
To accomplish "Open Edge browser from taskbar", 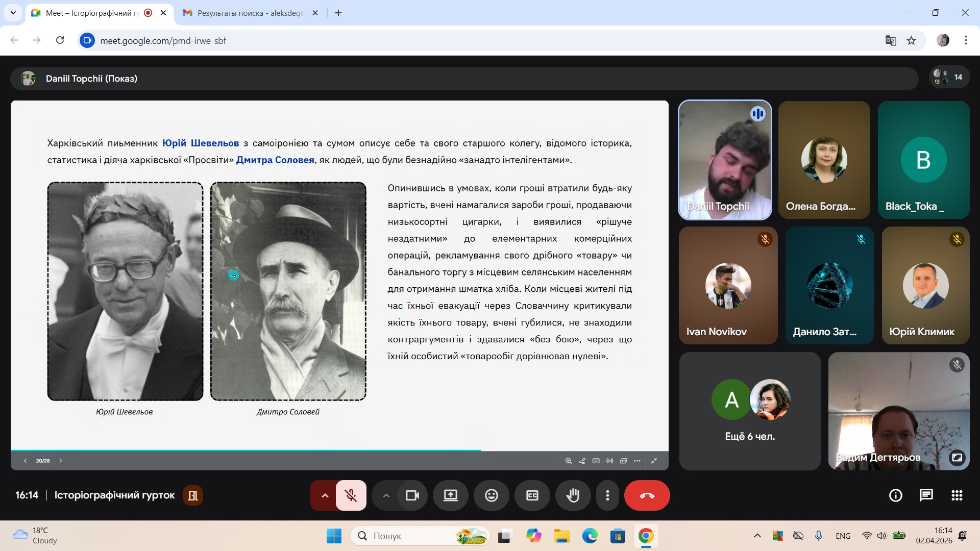I will pos(590,536).
